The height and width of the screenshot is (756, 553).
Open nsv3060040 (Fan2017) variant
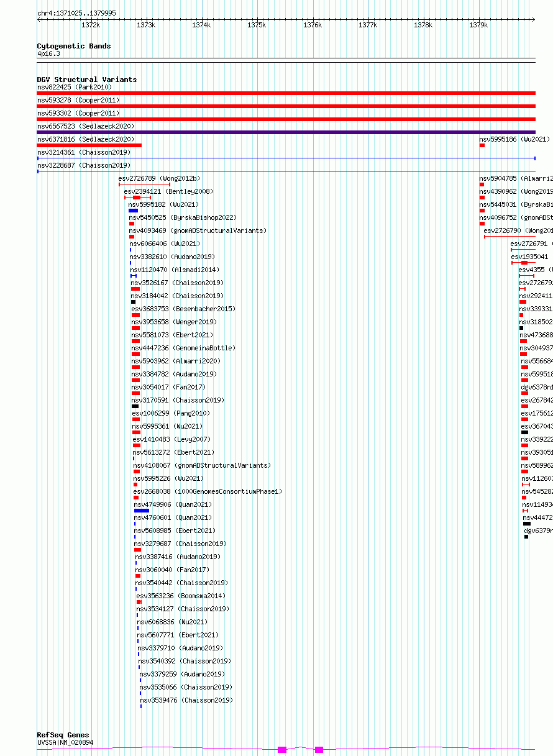click(x=173, y=570)
